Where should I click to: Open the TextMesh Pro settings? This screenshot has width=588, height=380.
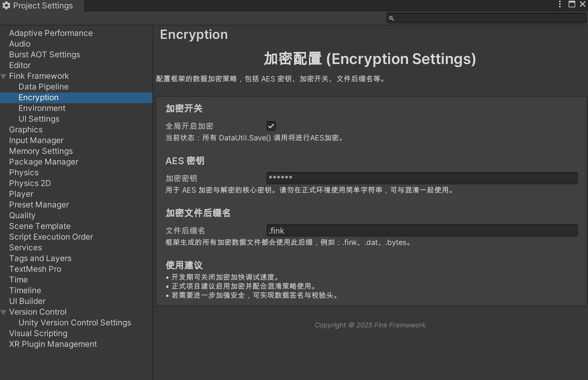pyautogui.click(x=35, y=269)
